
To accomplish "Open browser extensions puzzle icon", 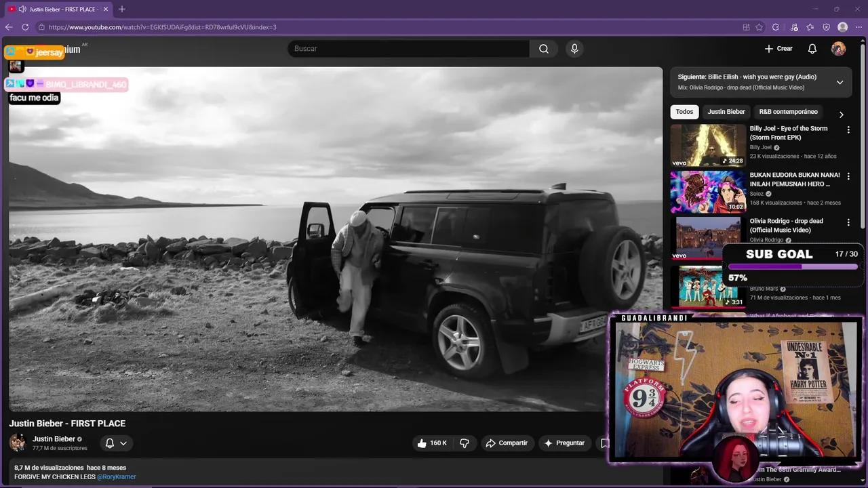I will (776, 27).
